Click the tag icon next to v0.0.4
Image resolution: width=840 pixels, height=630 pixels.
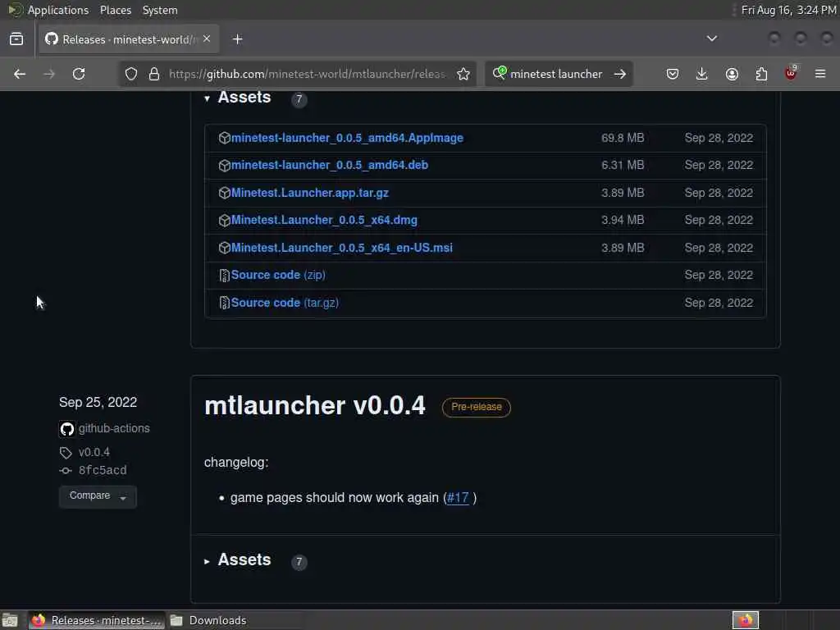(66, 453)
